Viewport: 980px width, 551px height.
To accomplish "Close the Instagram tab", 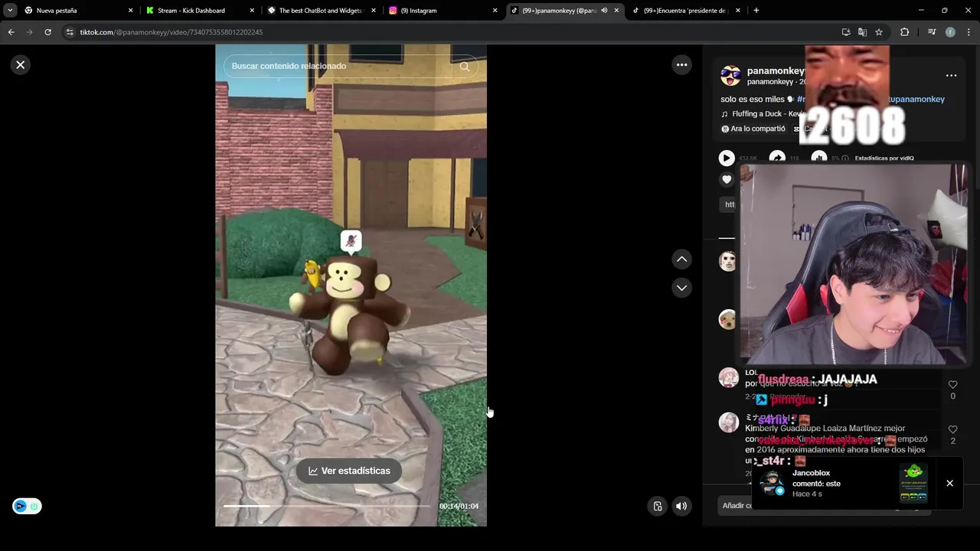I will coord(495,11).
